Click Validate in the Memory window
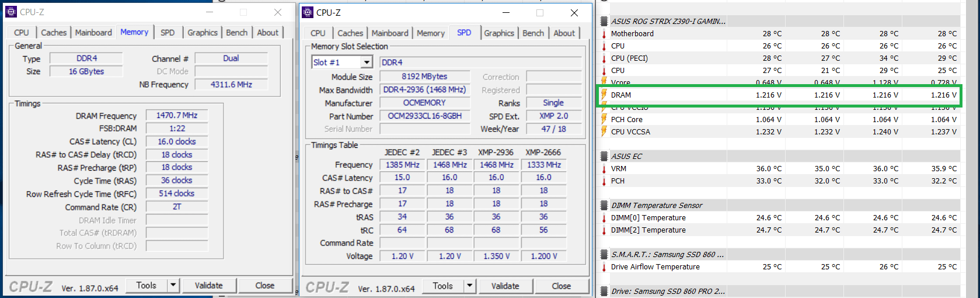Screen dimensions: 980x298 209,285
